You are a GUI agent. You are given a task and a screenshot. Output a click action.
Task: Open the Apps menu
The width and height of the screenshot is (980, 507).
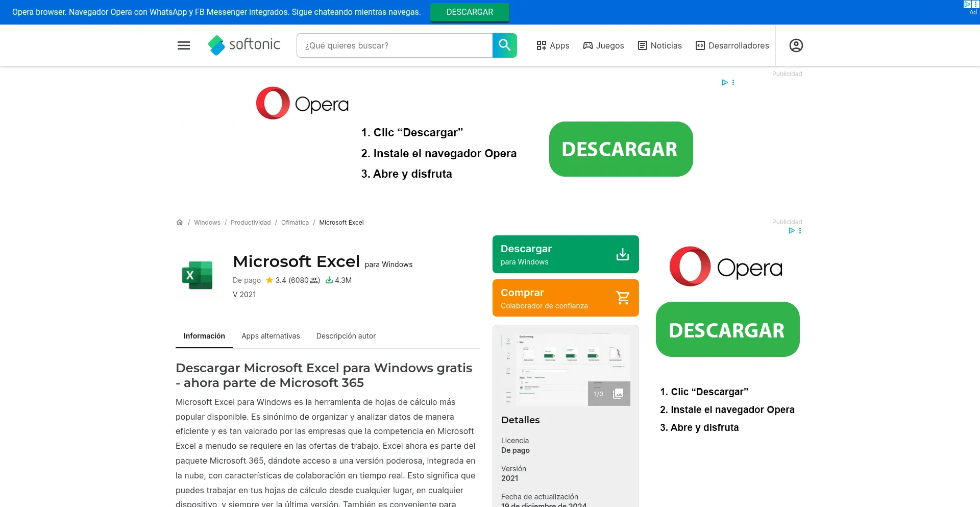coord(553,45)
